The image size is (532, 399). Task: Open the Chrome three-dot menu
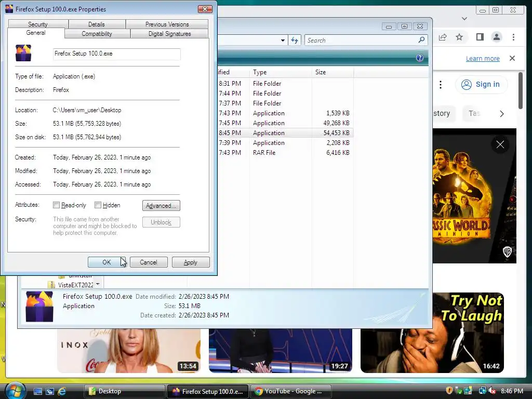point(513,37)
